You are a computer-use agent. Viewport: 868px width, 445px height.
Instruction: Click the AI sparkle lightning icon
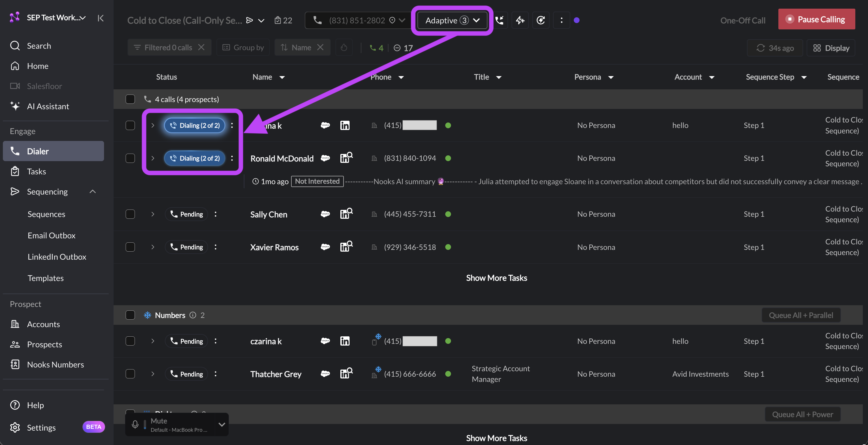520,20
